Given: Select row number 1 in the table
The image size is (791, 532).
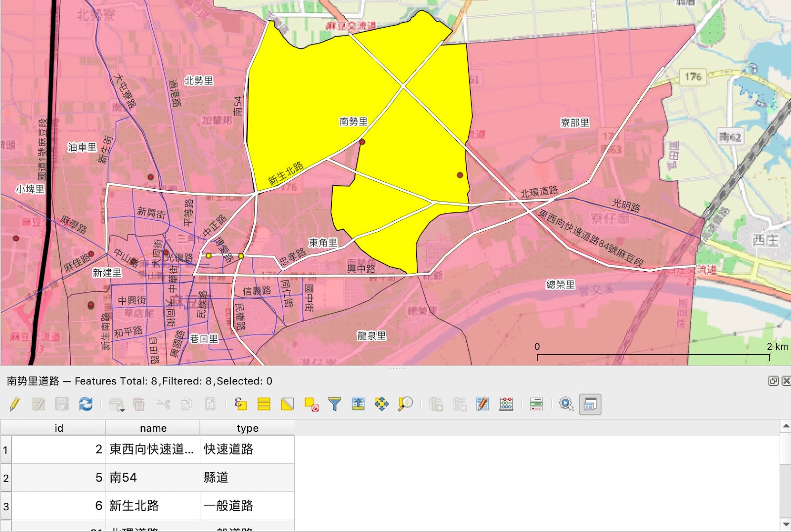Looking at the screenshot, I should click(5, 450).
